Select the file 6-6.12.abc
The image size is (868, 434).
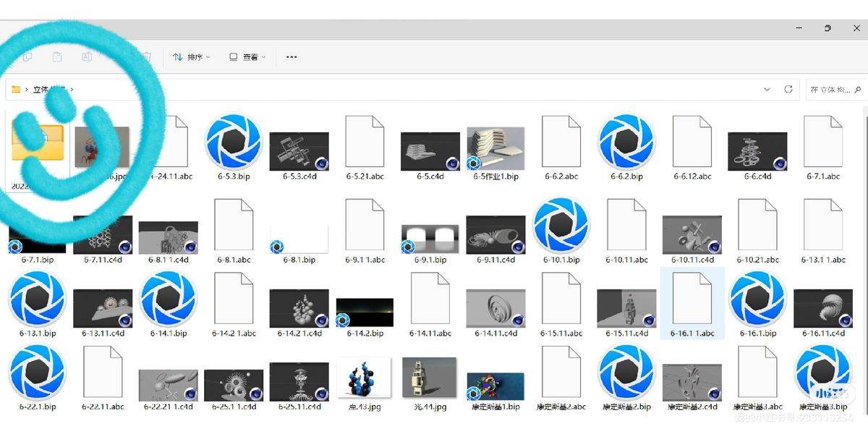692,148
